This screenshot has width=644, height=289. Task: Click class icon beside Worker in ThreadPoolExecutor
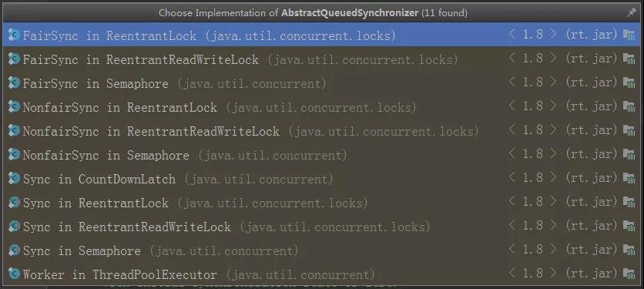(14, 273)
